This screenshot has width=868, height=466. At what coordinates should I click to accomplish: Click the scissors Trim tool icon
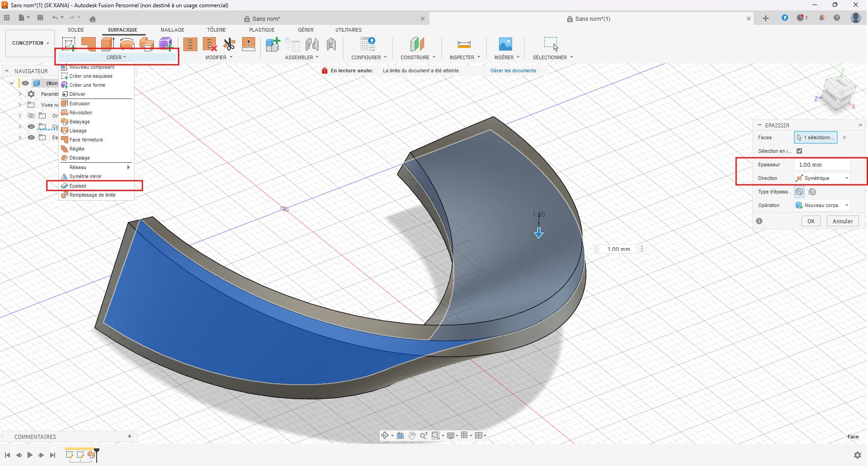pyautogui.click(x=229, y=44)
